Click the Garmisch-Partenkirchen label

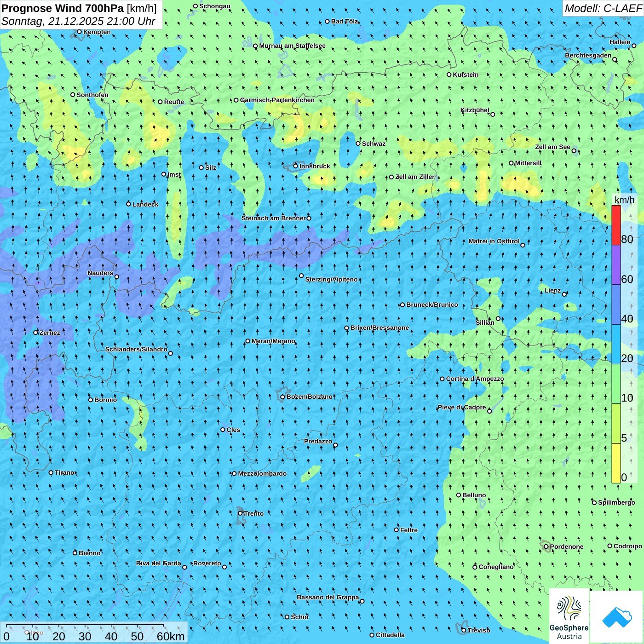point(277,100)
